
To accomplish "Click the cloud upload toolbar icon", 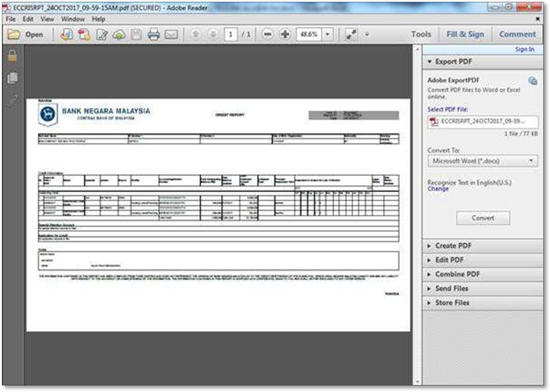I will tap(119, 34).
